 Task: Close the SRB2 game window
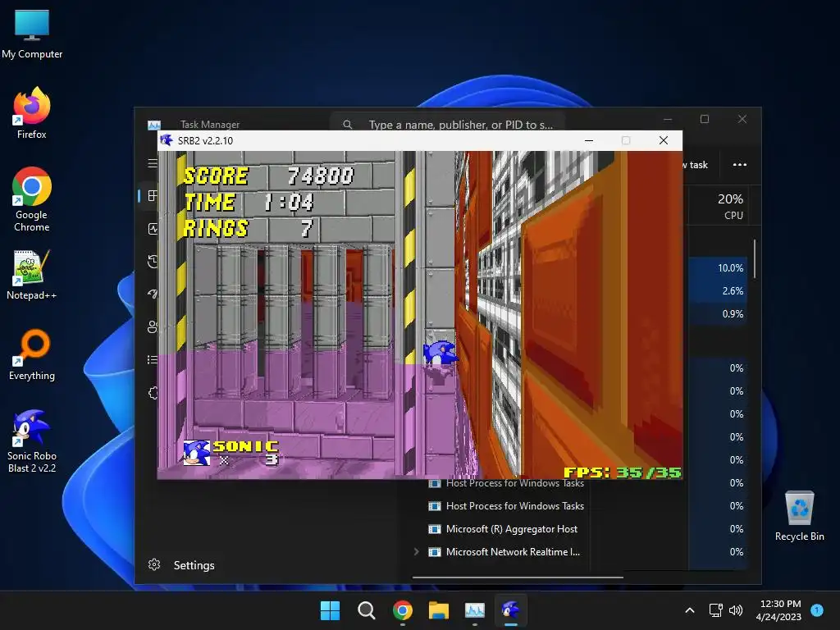pos(663,140)
